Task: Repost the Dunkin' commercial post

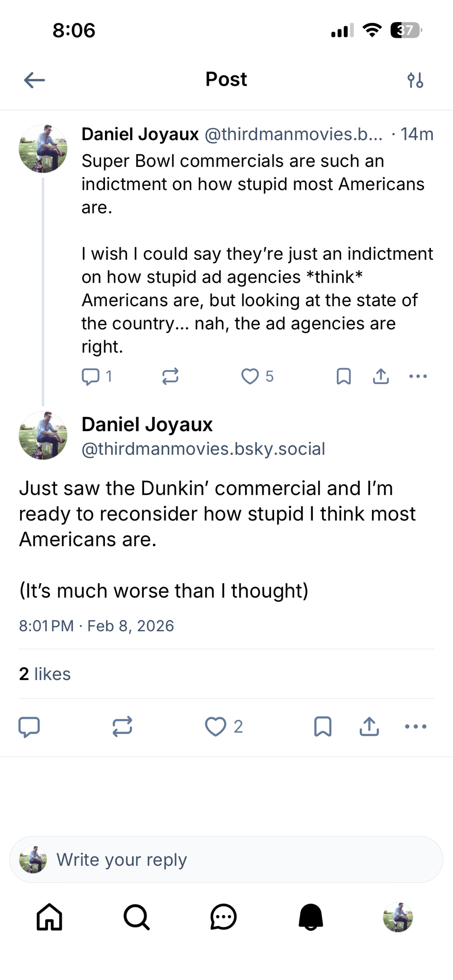Action: pos(122,727)
